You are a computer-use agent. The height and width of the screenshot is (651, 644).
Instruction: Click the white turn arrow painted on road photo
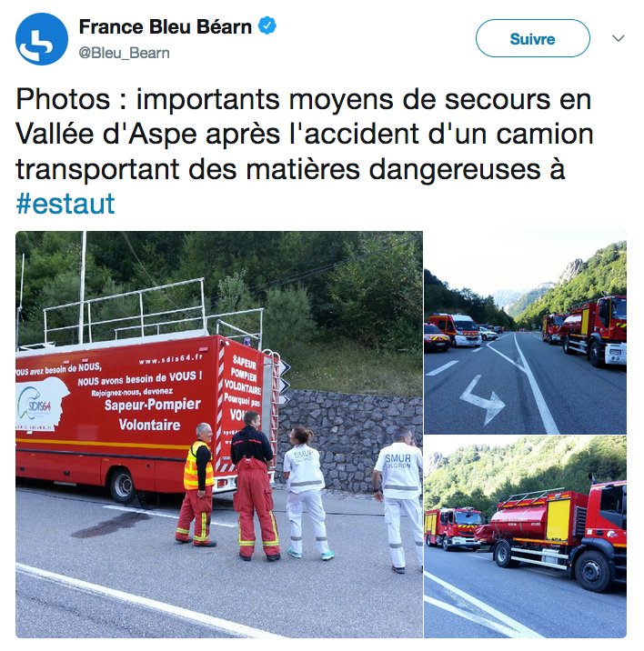pyautogui.click(x=482, y=399)
